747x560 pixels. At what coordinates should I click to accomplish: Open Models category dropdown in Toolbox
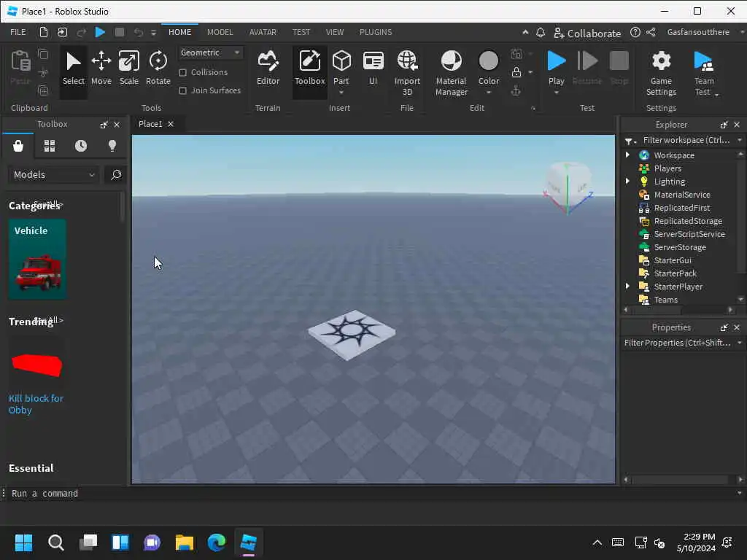54,175
